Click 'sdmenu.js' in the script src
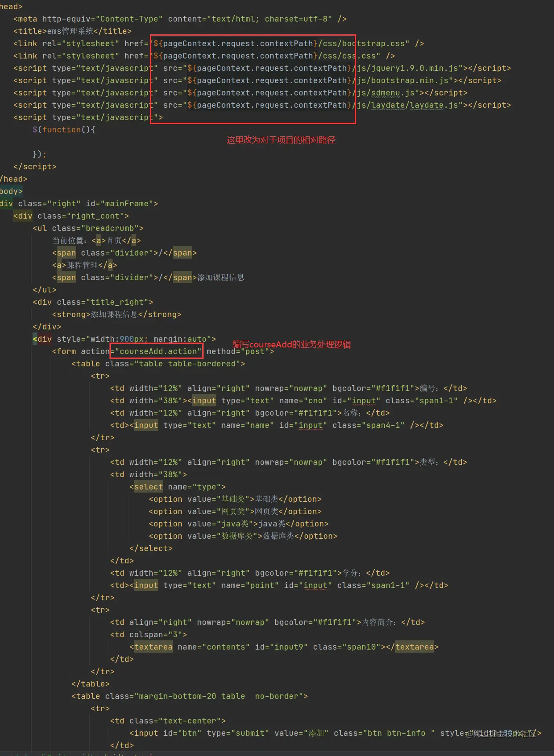The height and width of the screenshot is (756, 554). [x=393, y=93]
